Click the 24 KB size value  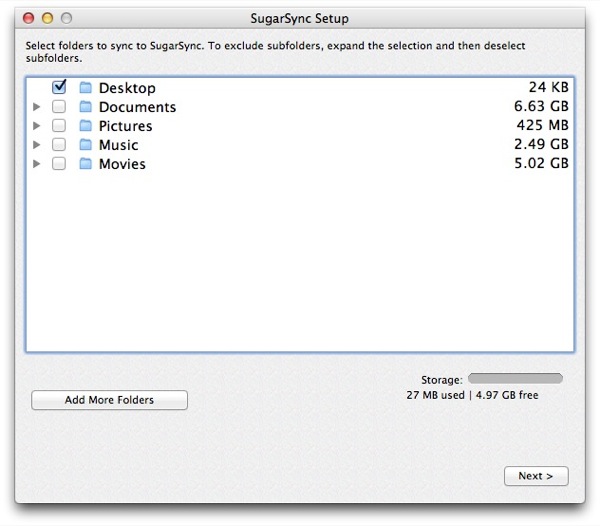pos(549,87)
